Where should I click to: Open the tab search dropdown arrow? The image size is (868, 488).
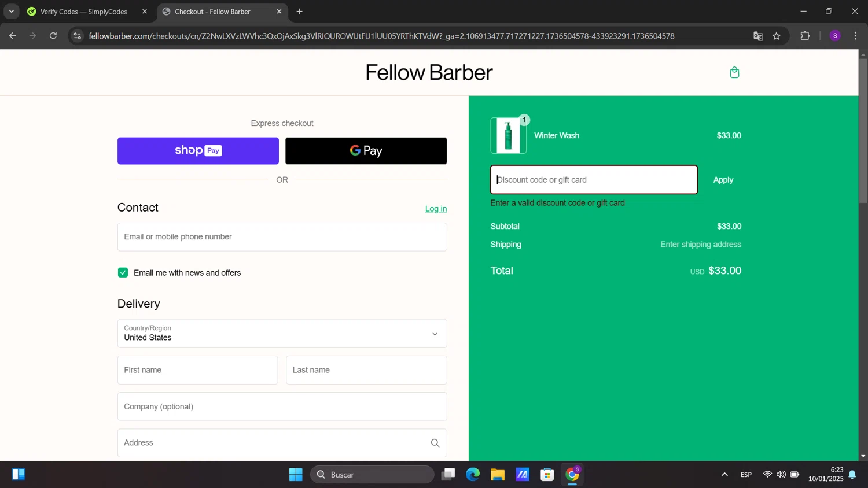[x=12, y=12]
